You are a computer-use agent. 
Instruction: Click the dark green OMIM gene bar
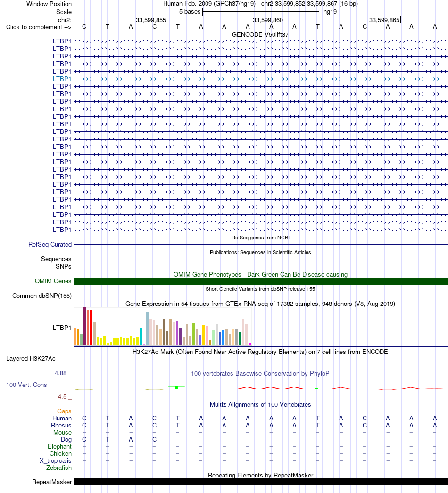[x=260, y=281]
